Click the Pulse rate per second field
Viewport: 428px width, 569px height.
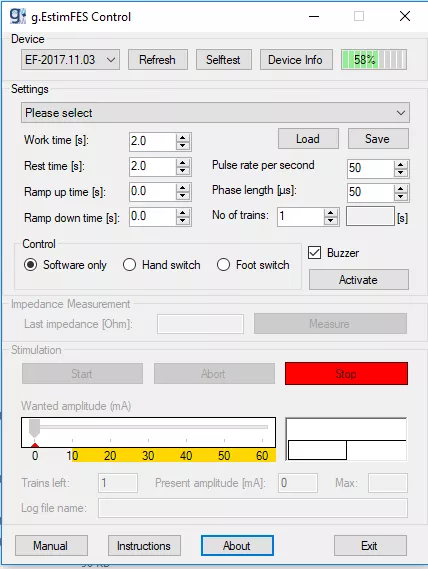pyautogui.click(x=371, y=168)
